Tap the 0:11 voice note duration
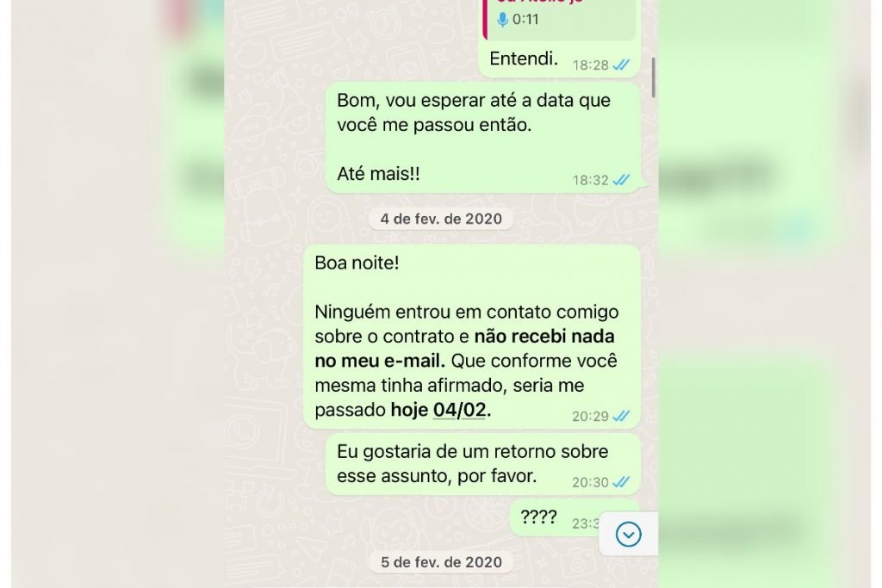The width and height of the screenshot is (882, 588). 525,20
